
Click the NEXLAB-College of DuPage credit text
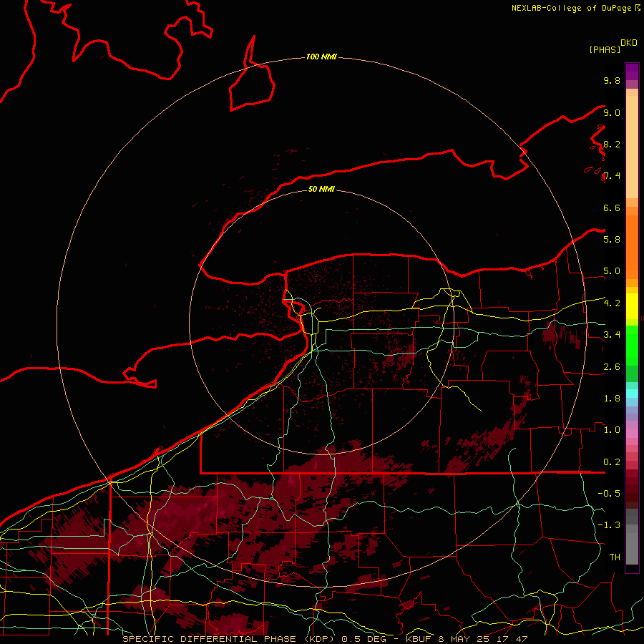[x=571, y=8]
